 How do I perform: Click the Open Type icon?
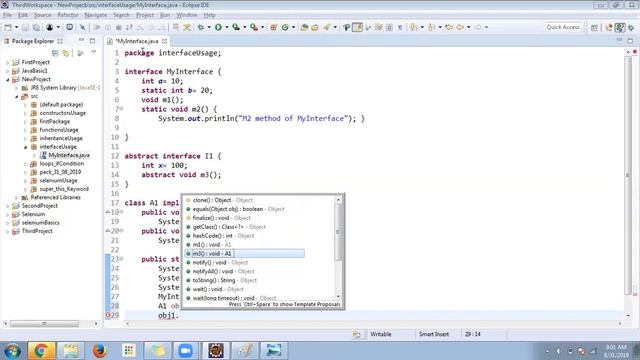(304, 27)
